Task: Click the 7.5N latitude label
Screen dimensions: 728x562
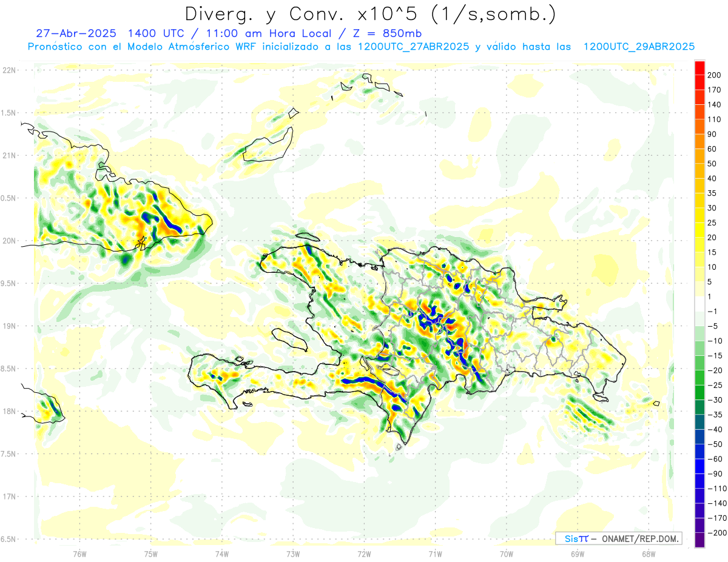Action: point(9,454)
